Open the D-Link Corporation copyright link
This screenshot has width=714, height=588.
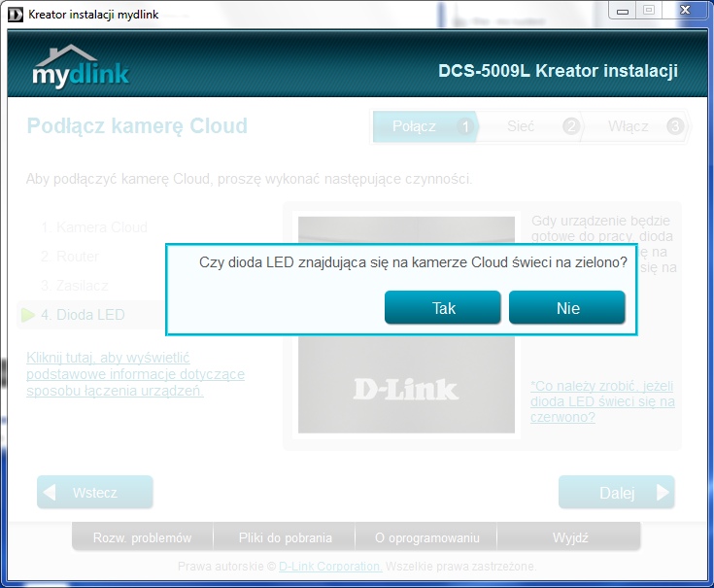[x=330, y=567]
